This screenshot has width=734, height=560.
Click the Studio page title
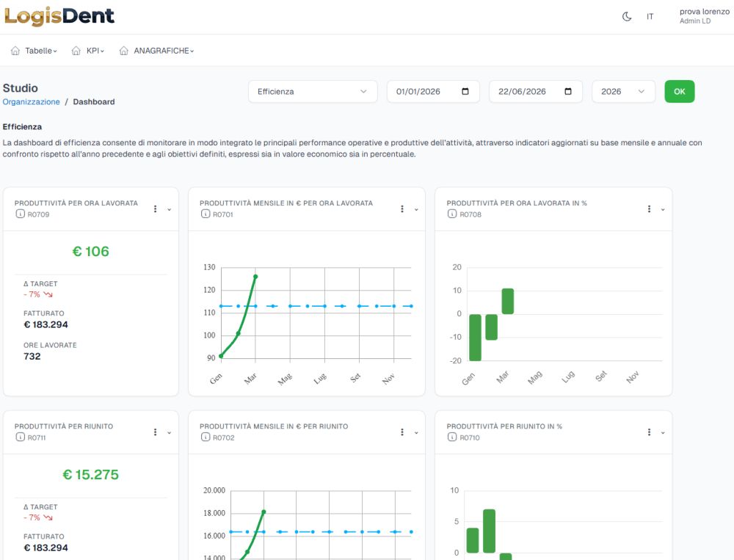click(x=20, y=88)
